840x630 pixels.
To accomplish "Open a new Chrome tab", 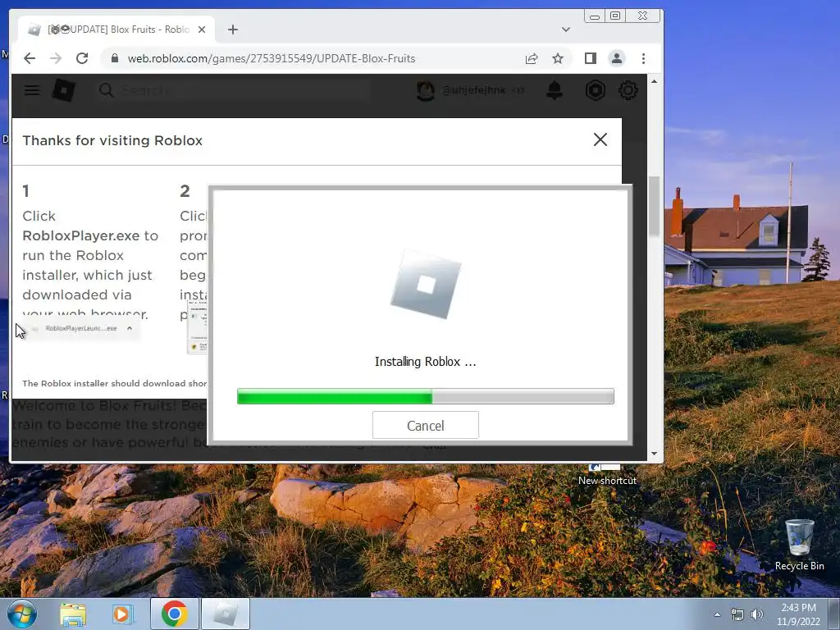I will tap(232, 30).
